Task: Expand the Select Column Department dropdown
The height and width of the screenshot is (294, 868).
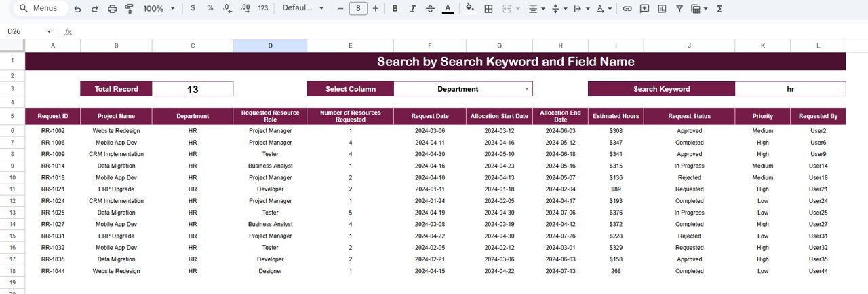Action: 527,89
